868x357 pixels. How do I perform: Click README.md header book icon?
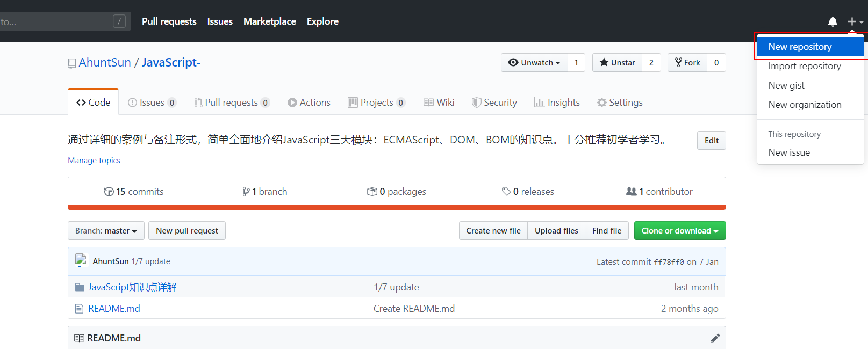pyautogui.click(x=79, y=338)
